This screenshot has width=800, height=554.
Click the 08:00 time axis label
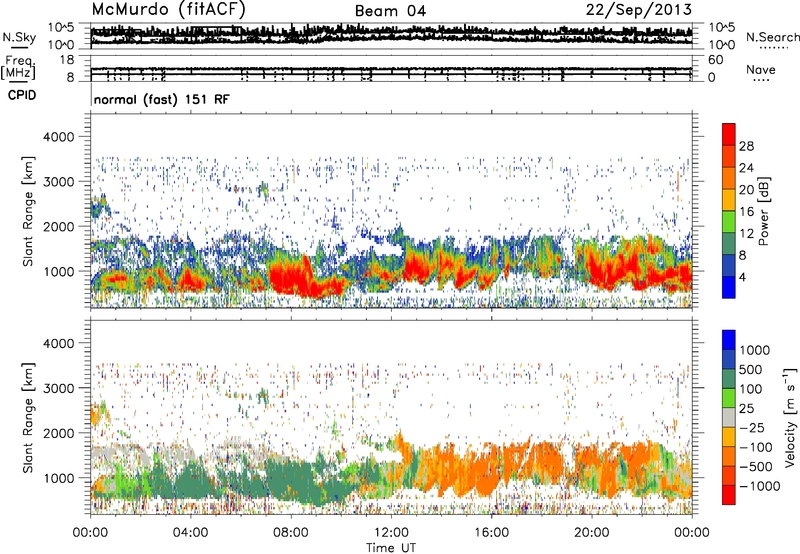tap(290, 533)
